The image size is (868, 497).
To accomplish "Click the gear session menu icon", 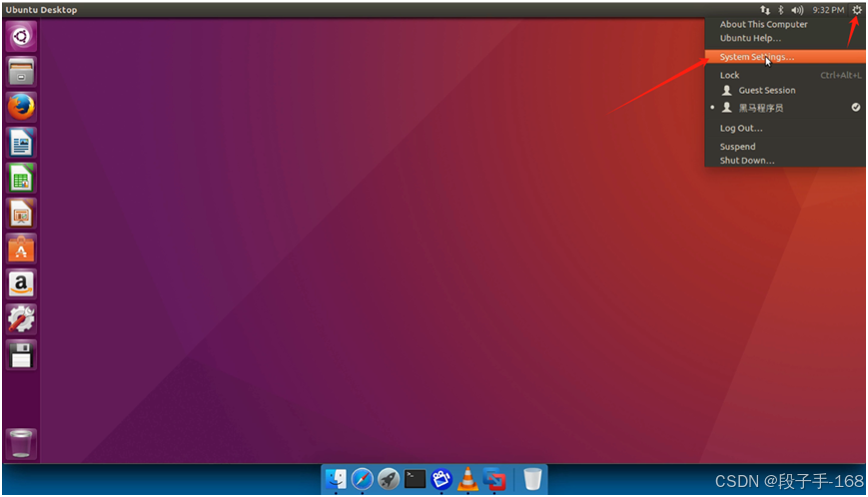I will [x=857, y=10].
